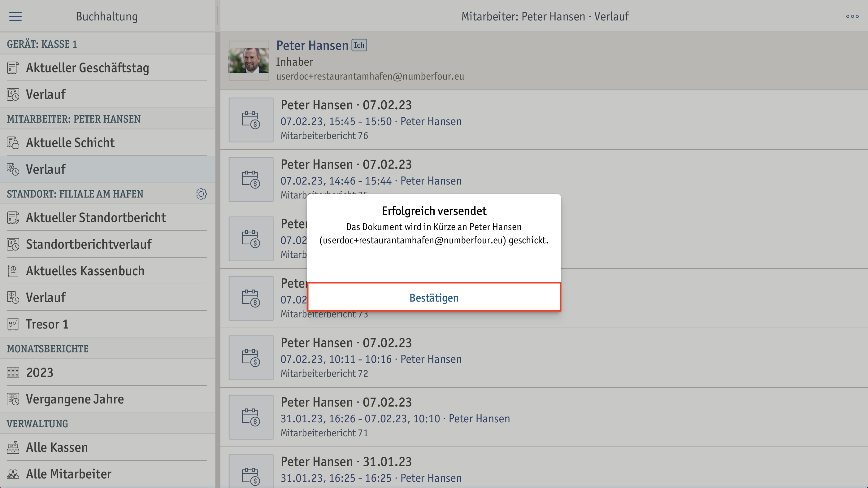Click the Inhaber role label
868x488 pixels.
pyautogui.click(x=294, y=62)
